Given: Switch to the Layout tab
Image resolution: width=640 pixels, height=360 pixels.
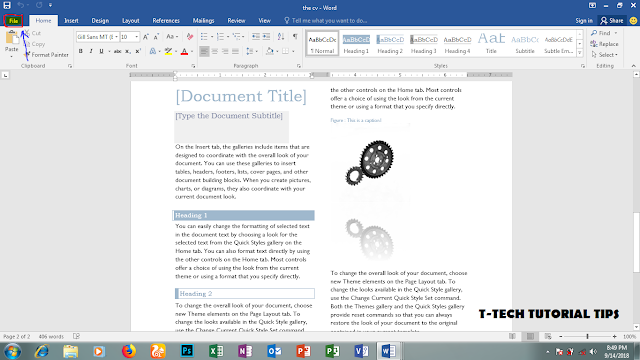Looking at the screenshot, I should 131,20.
